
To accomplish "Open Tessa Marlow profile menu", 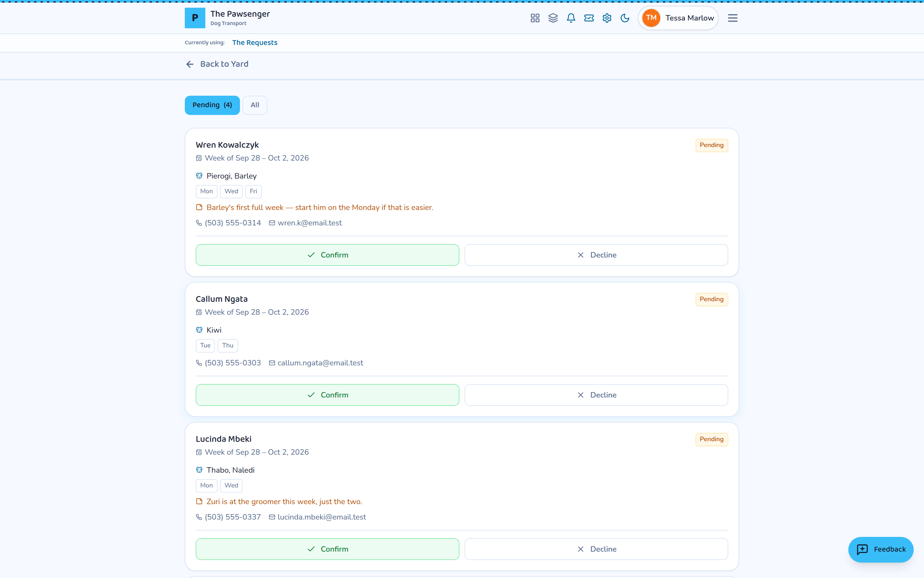I will click(x=678, y=18).
